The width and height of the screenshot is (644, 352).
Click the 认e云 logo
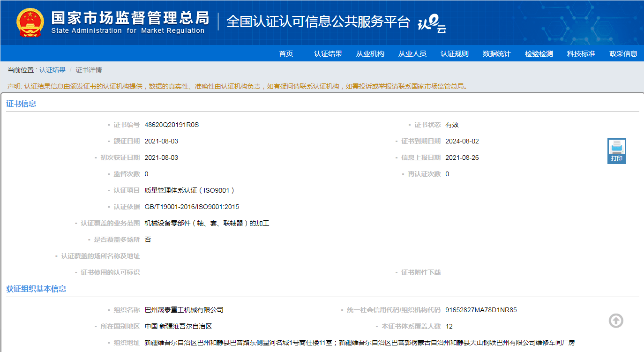click(431, 23)
